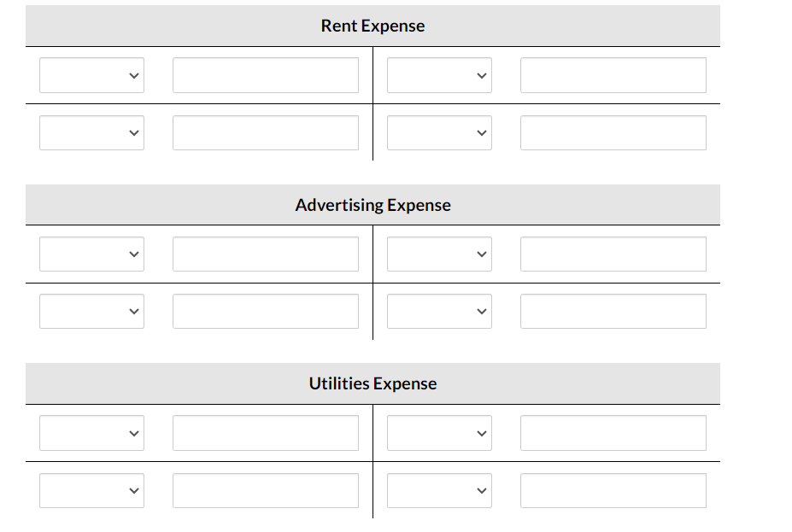Click the first credit amount field under Advertising Expense

(613, 254)
